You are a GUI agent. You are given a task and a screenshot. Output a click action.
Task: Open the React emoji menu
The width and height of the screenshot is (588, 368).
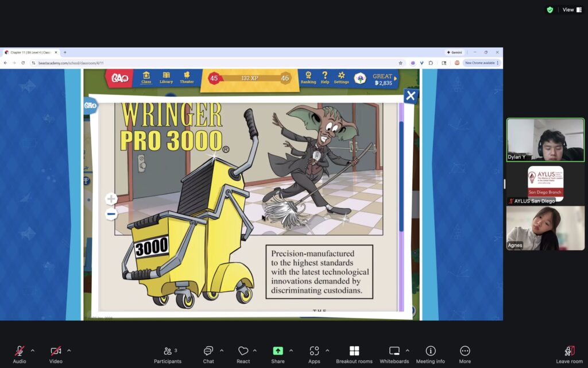243,351
